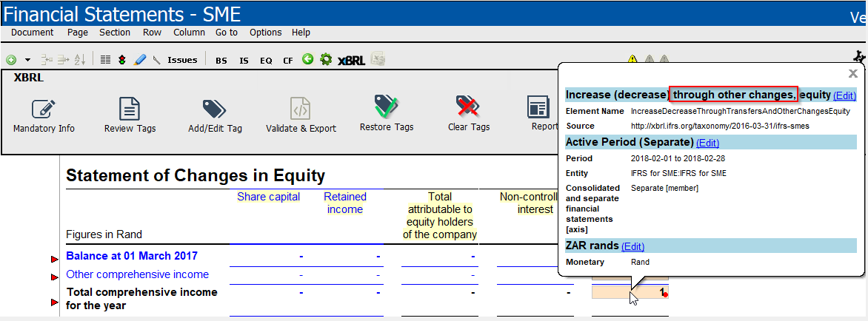Click the xBRL toolbar button
This screenshot has width=868, height=321.
tap(352, 60)
